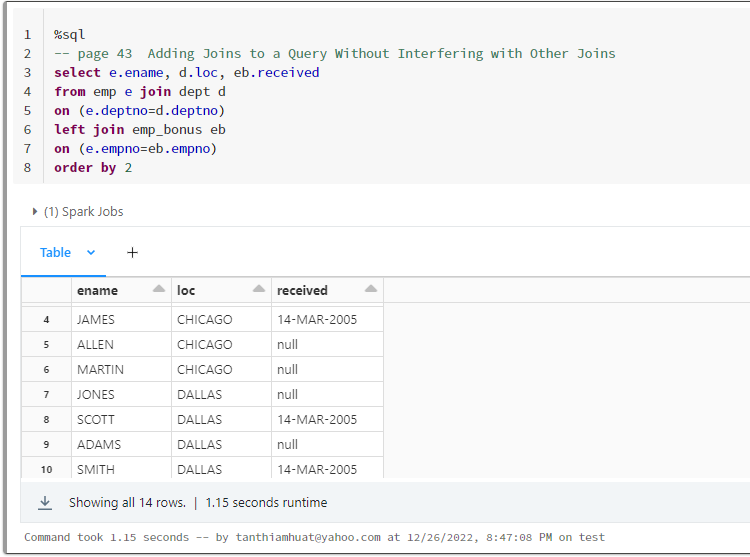The width and height of the screenshot is (750, 557).
Task: Click the 'order by 2' code line
Action: coord(93,167)
